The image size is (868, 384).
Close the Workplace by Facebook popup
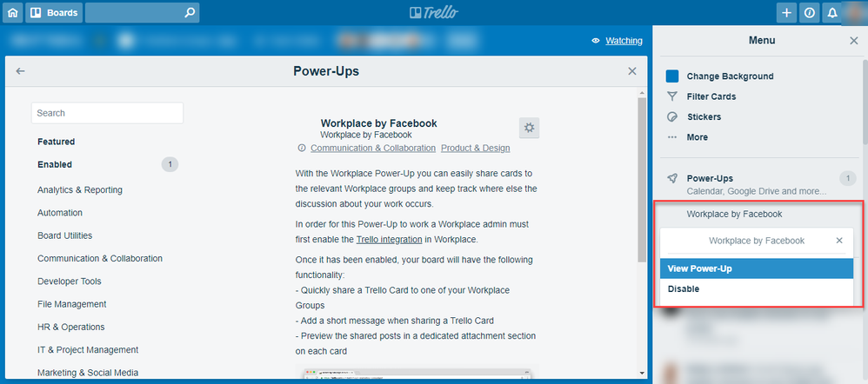tap(839, 240)
